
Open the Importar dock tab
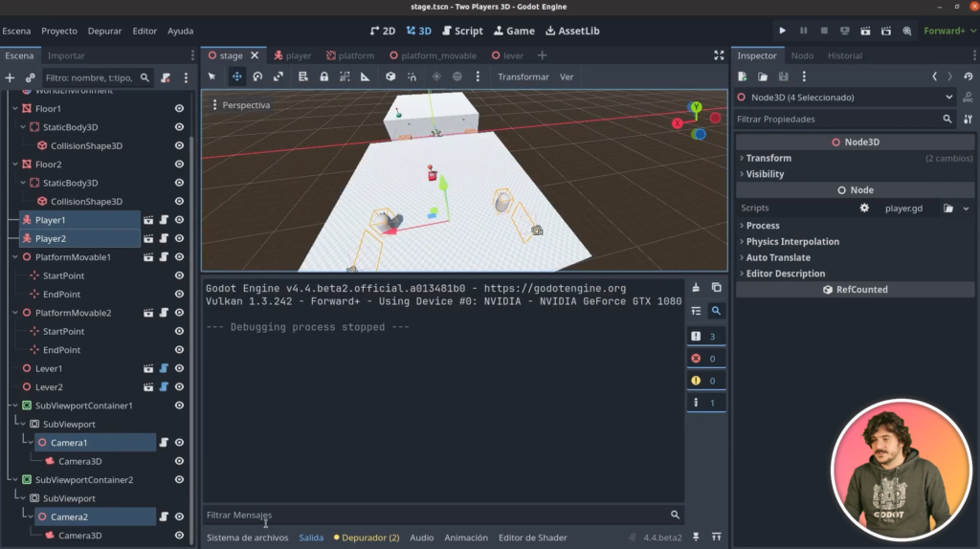[66, 55]
